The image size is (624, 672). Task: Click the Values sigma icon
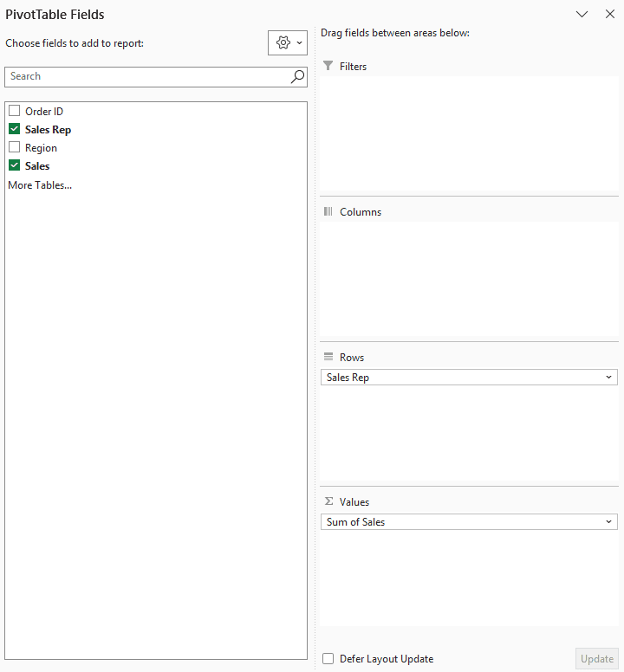[328, 501]
